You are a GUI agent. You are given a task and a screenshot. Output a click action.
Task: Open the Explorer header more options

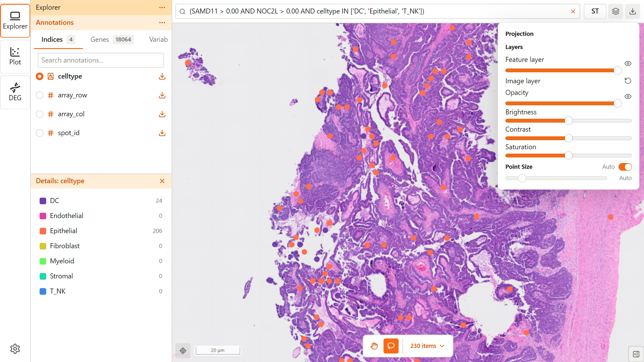(162, 8)
